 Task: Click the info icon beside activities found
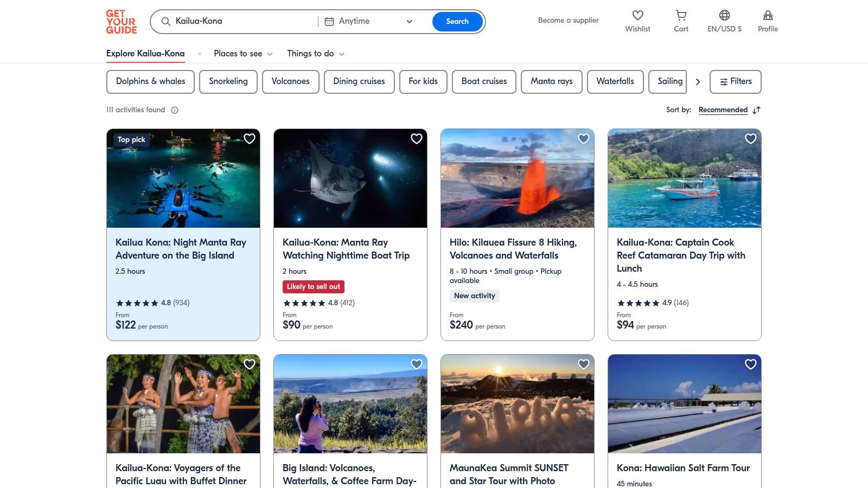175,110
